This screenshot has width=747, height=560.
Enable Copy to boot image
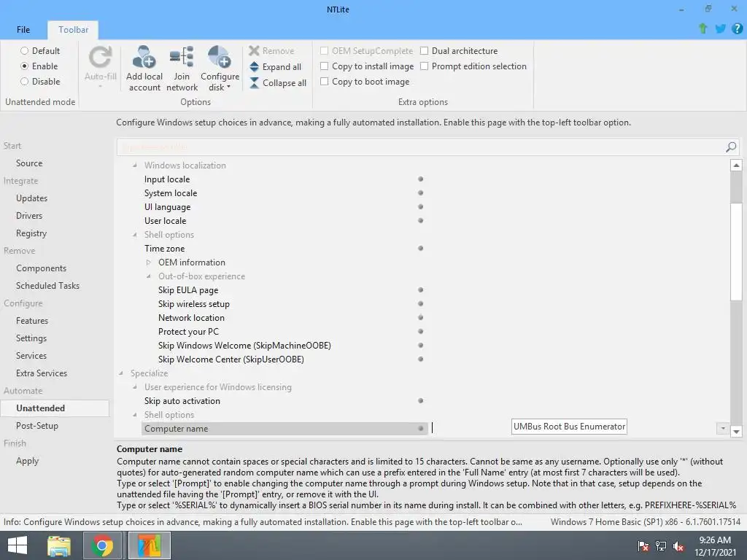click(x=325, y=82)
